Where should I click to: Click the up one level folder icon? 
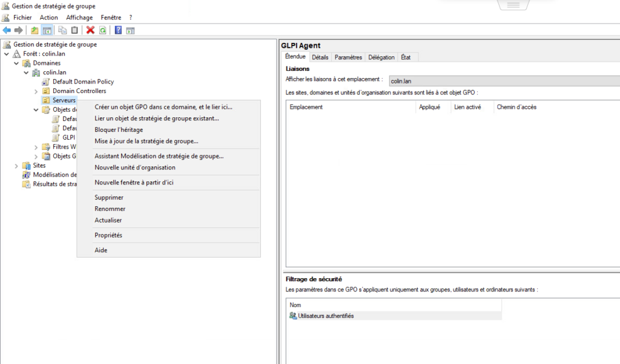33,30
